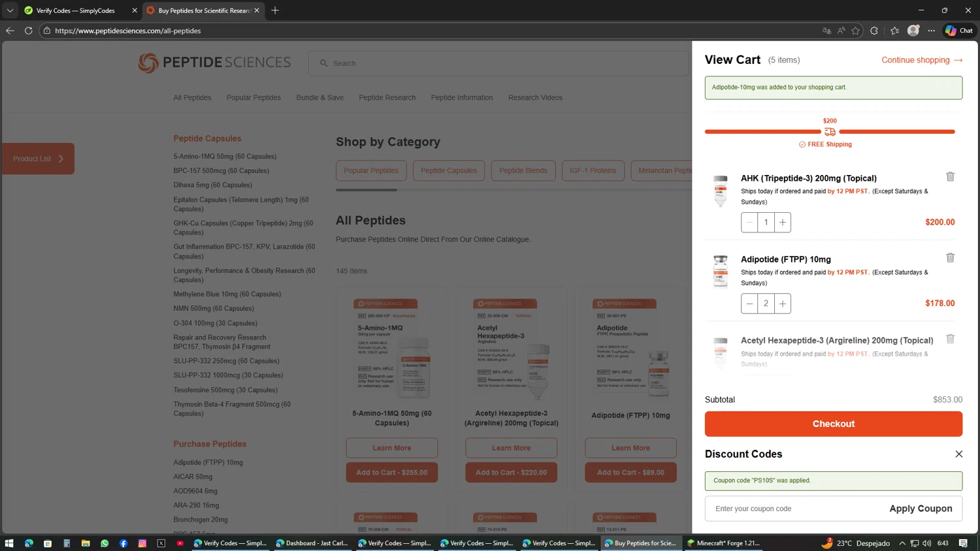Open Windows Start menu
Image resolution: width=980 pixels, height=551 pixels.
tap(9, 543)
